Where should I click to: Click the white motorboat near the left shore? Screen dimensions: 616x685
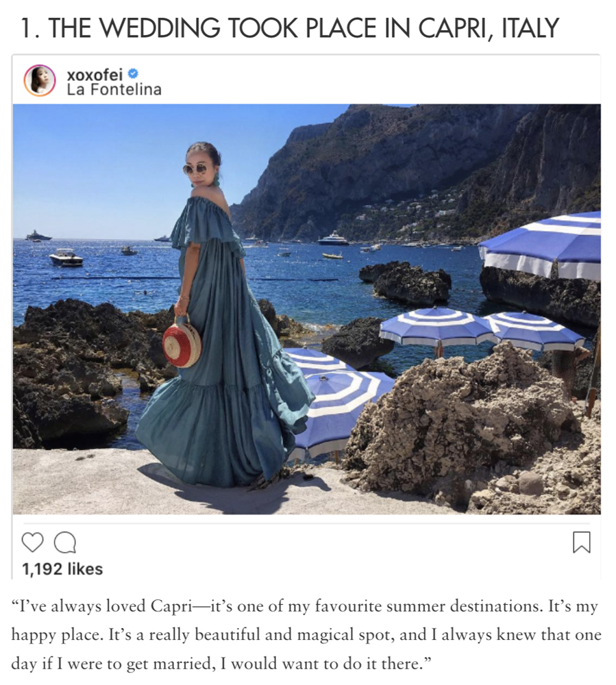pos(66,257)
